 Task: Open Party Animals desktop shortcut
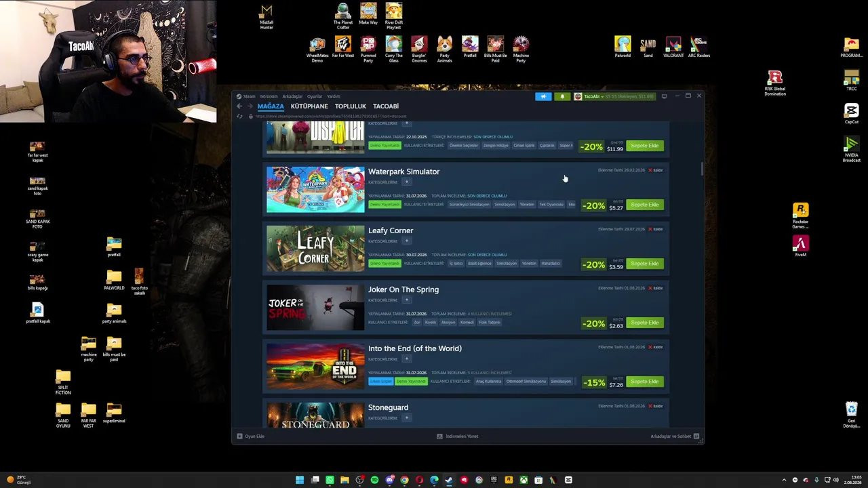445,49
